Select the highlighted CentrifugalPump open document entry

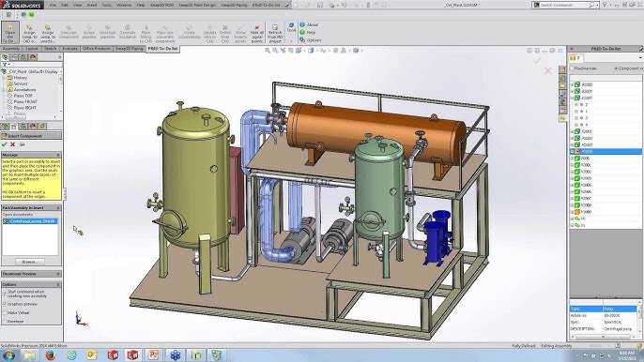tap(30, 221)
